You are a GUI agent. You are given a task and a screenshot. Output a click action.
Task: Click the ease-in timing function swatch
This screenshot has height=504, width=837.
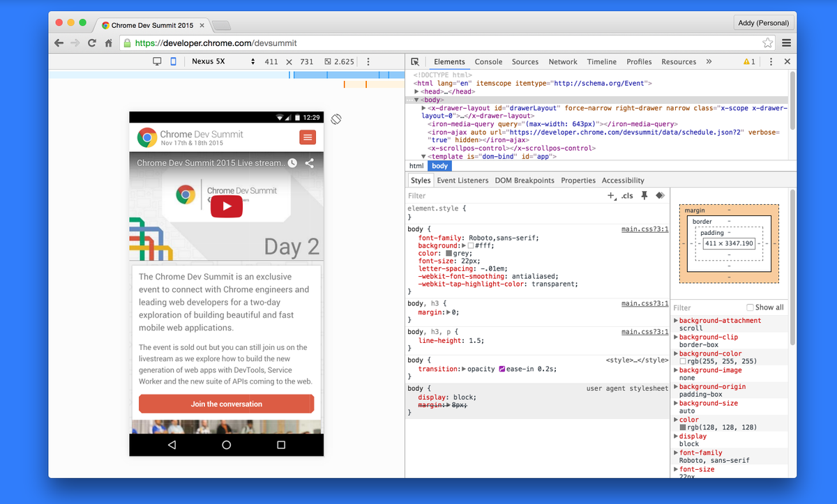pyautogui.click(x=502, y=369)
